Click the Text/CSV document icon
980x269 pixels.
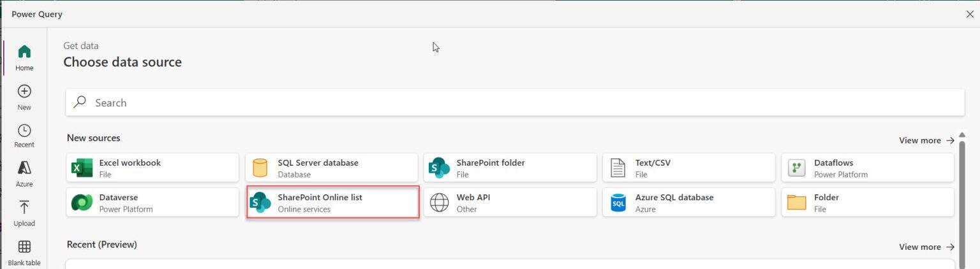click(x=618, y=168)
